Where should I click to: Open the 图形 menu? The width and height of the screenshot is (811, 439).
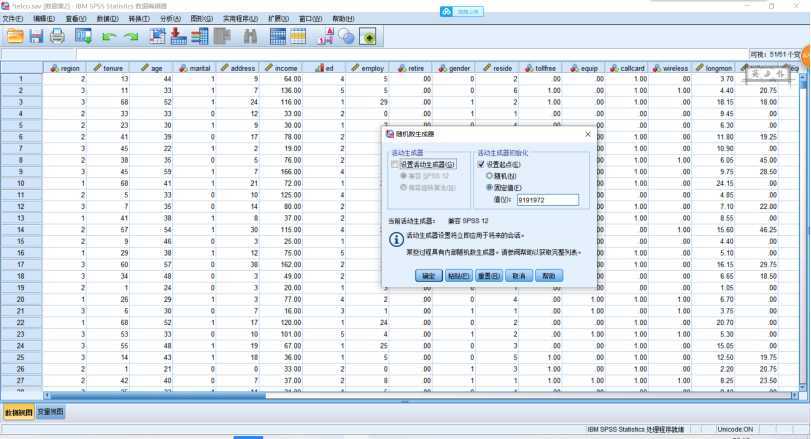tap(201, 19)
